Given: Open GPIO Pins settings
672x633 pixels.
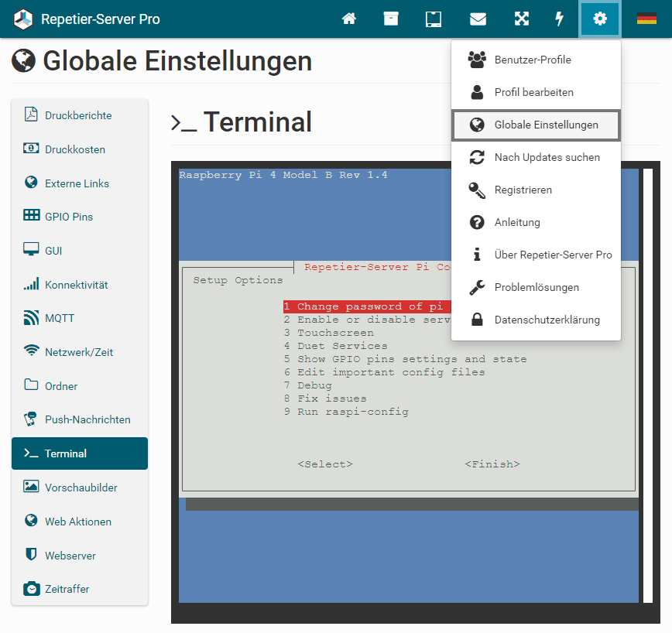Looking at the screenshot, I should [x=80, y=217].
